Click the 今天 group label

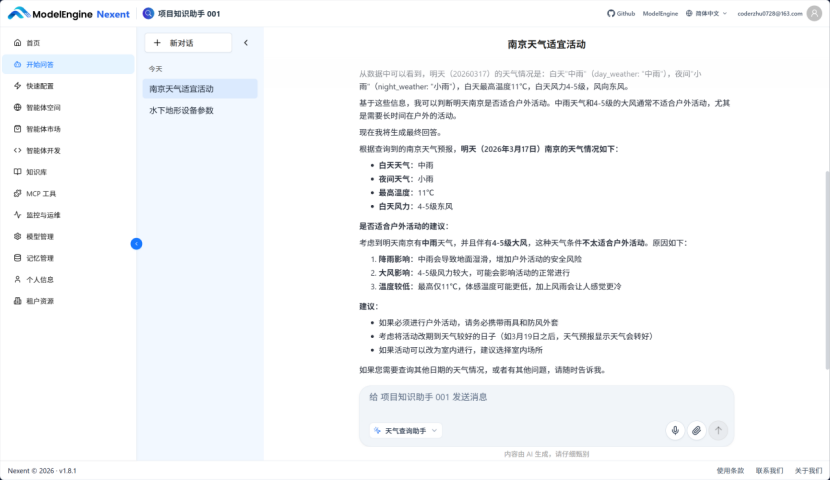click(155, 69)
